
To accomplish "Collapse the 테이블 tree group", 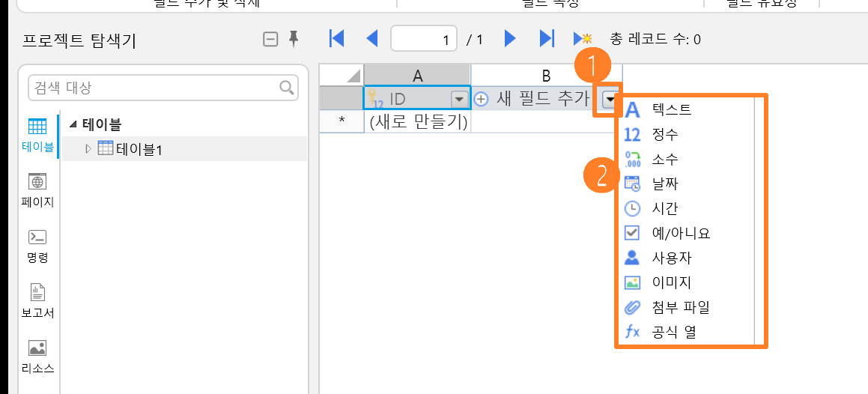I will point(73,125).
